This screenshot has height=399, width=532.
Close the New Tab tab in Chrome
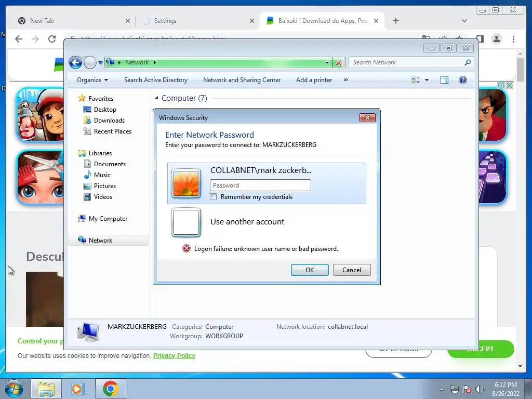pyautogui.click(x=128, y=21)
